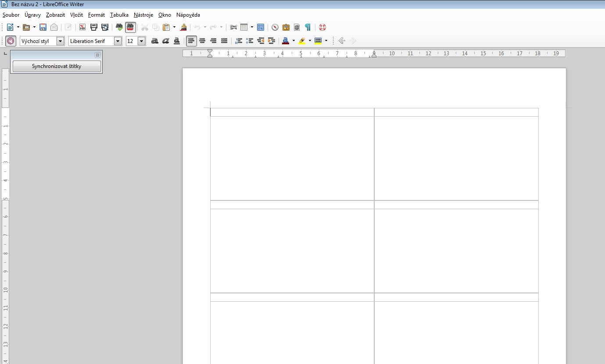This screenshot has height=364, width=605.
Task: Apply paragraph Background Color
Action: pyautogui.click(x=318, y=41)
